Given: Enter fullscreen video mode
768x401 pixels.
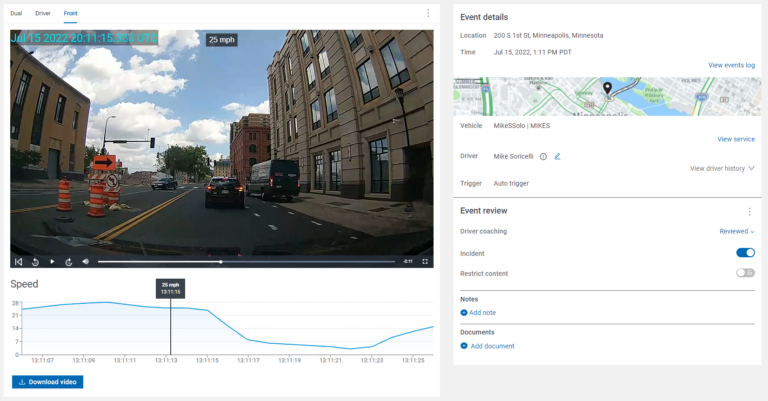Looking at the screenshot, I should [x=425, y=262].
